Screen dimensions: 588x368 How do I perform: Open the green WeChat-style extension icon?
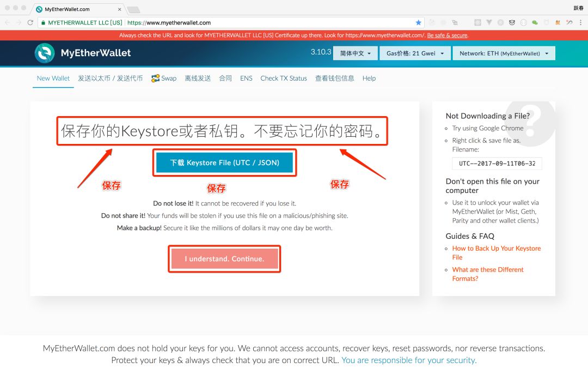[x=535, y=22]
